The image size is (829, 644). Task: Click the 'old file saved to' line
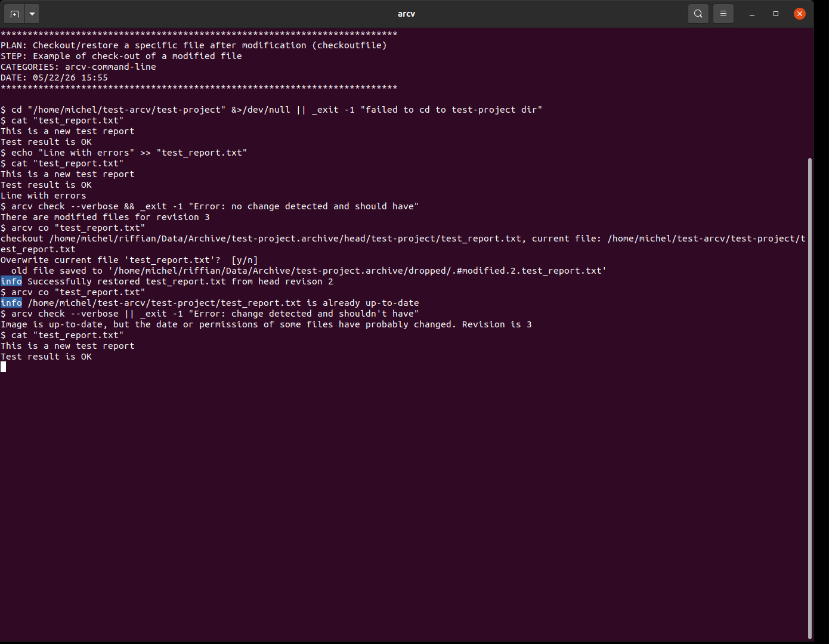pyautogui.click(x=308, y=271)
